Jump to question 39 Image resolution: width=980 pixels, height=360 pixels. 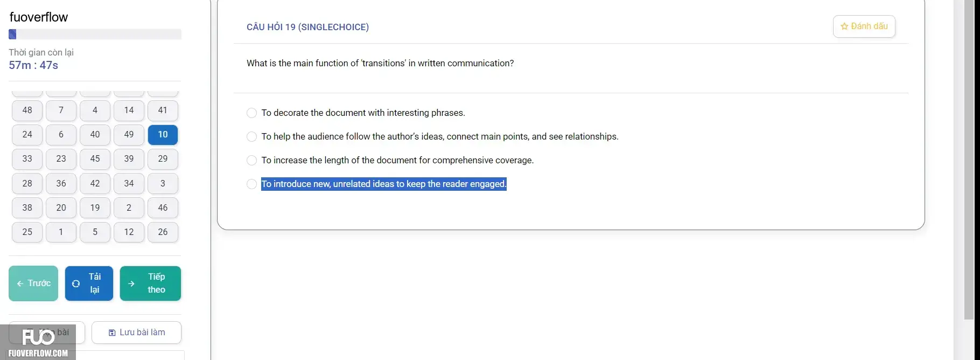pos(129,159)
